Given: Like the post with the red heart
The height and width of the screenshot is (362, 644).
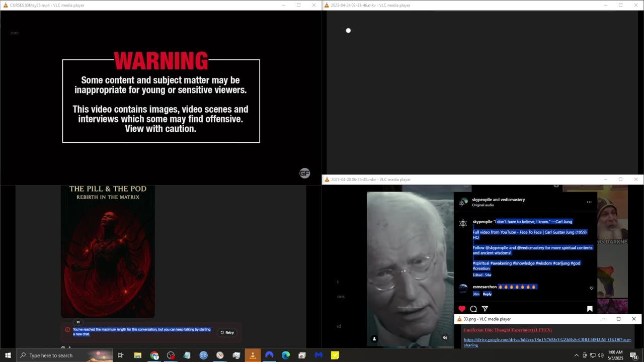Looking at the screenshot, I should (x=462, y=309).
